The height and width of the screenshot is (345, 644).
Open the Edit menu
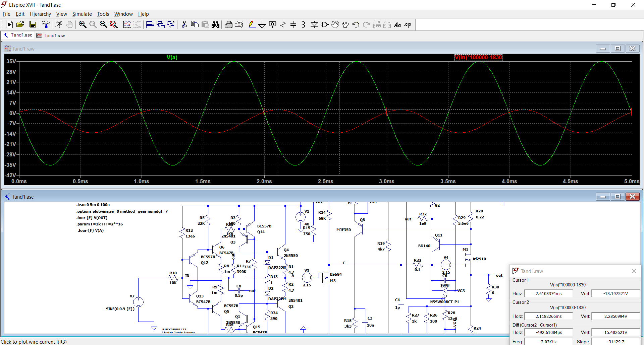coord(20,14)
